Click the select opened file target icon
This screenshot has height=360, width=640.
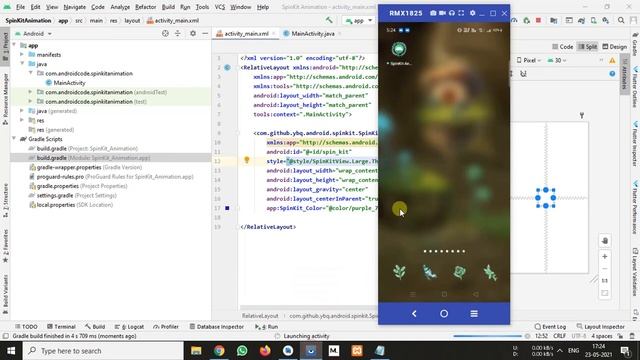click(165, 33)
